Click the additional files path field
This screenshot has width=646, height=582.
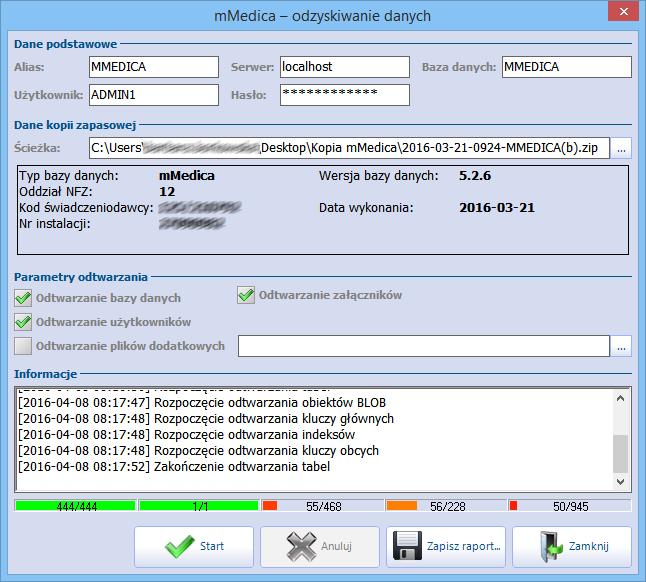424,346
